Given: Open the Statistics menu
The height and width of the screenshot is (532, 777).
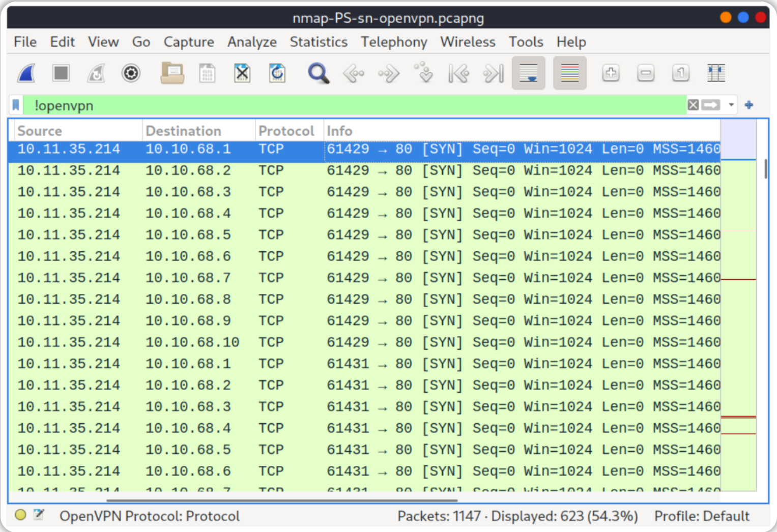Looking at the screenshot, I should click(x=319, y=42).
